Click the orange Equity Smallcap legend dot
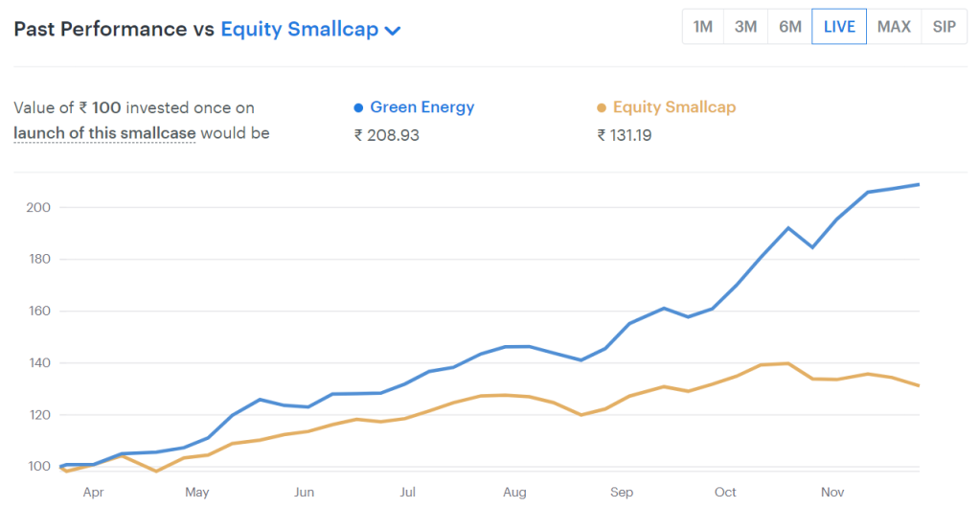The width and height of the screenshot is (980, 531). point(602,108)
